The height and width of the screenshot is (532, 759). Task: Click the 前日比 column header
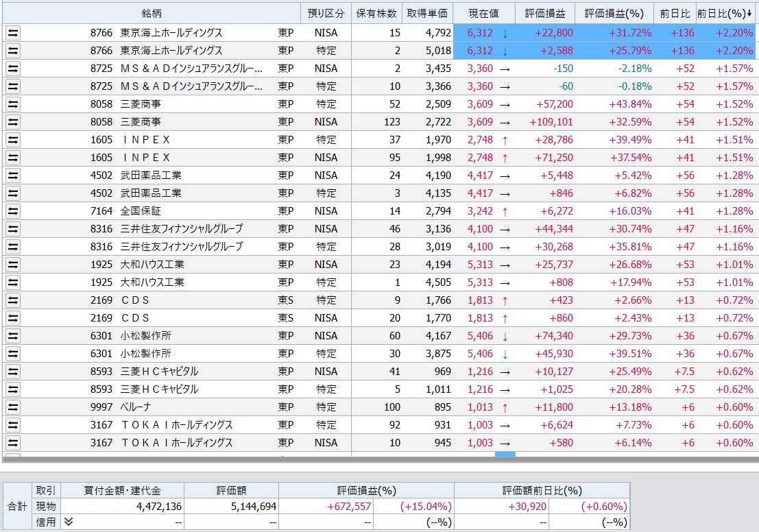pos(675,14)
